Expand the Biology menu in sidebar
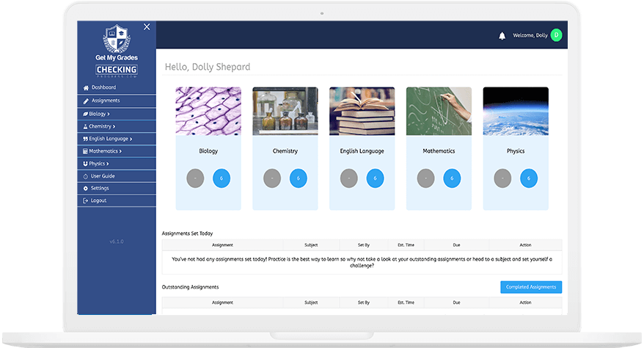The width and height of the screenshot is (644, 348). point(98,114)
